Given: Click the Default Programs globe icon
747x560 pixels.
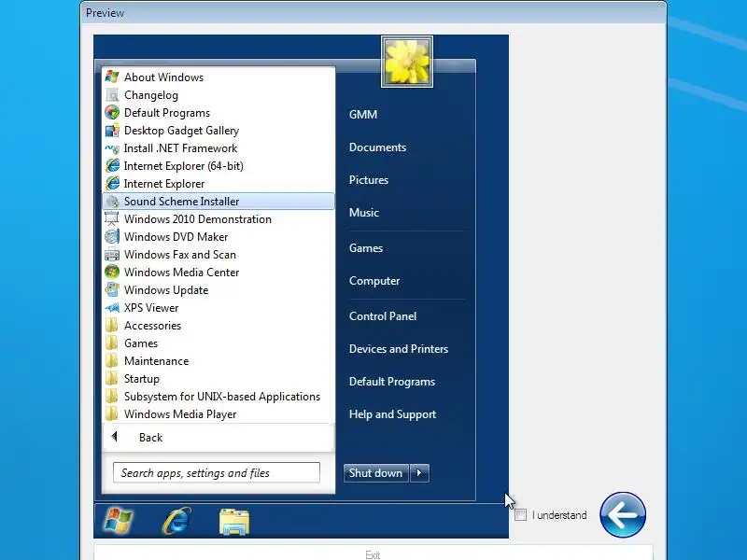Looking at the screenshot, I should 112,112.
